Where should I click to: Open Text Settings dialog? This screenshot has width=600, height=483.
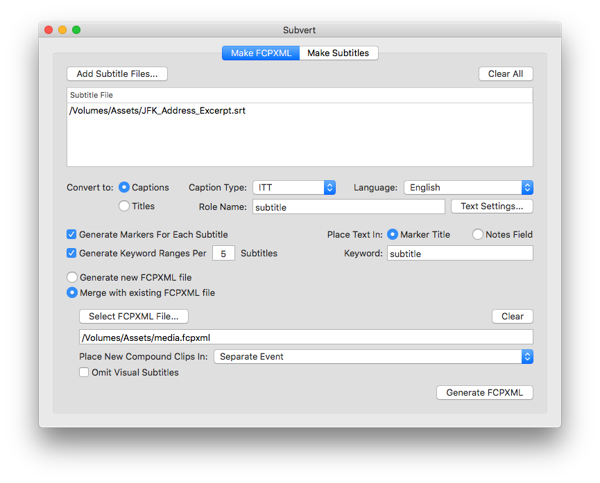pyautogui.click(x=492, y=207)
